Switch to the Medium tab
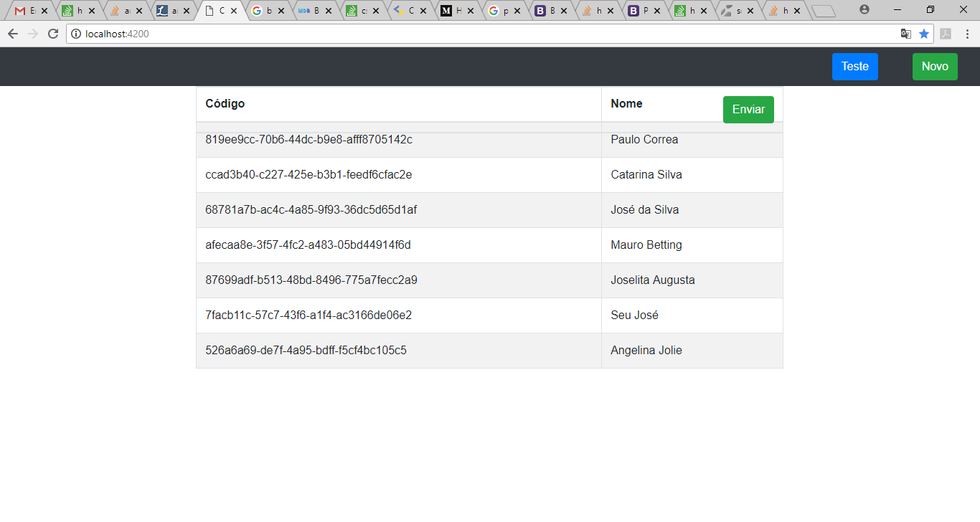This screenshot has width=980, height=522. coord(455,11)
